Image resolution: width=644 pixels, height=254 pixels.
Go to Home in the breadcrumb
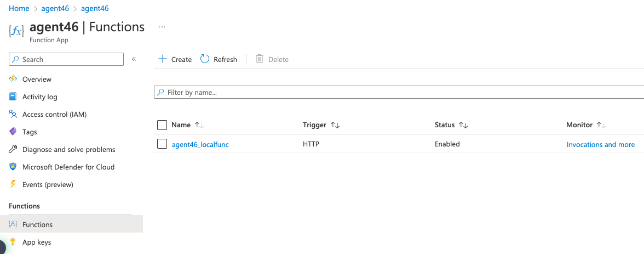(x=19, y=8)
